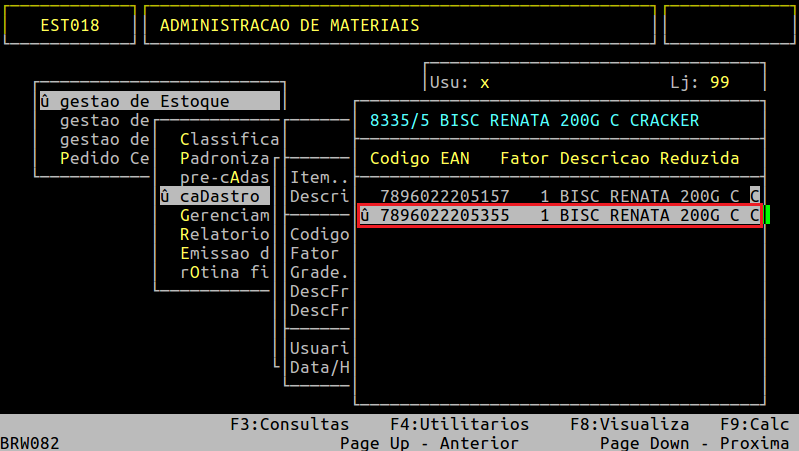Click the 'Descricao Reduzida' column header

[x=649, y=158]
